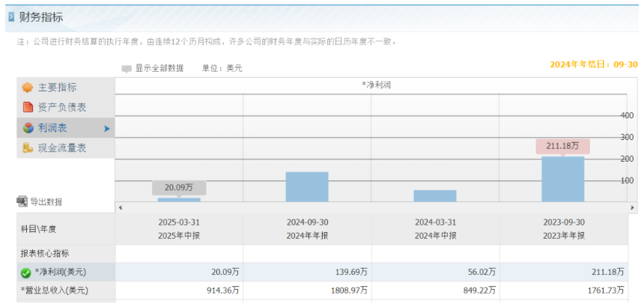The width and height of the screenshot is (644, 307).
Task: Click the 2024-09-30 bar in chart
Action: pyautogui.click(x=307, y=186)
